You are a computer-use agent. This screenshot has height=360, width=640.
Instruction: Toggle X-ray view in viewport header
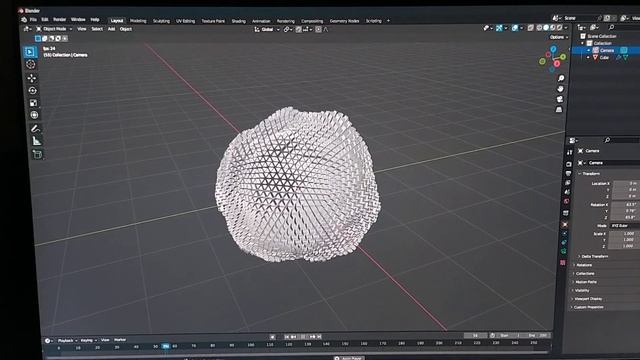pyautogui.click(x=531, y=28)
